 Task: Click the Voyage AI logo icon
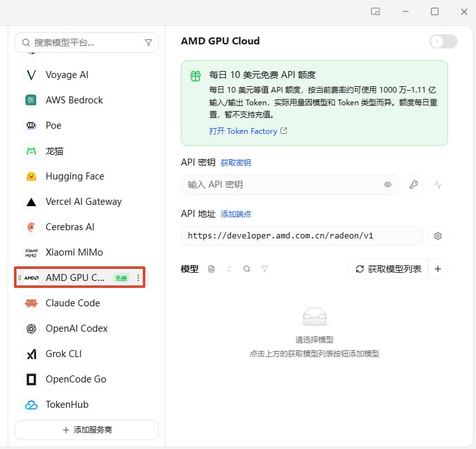click(31, 75)
